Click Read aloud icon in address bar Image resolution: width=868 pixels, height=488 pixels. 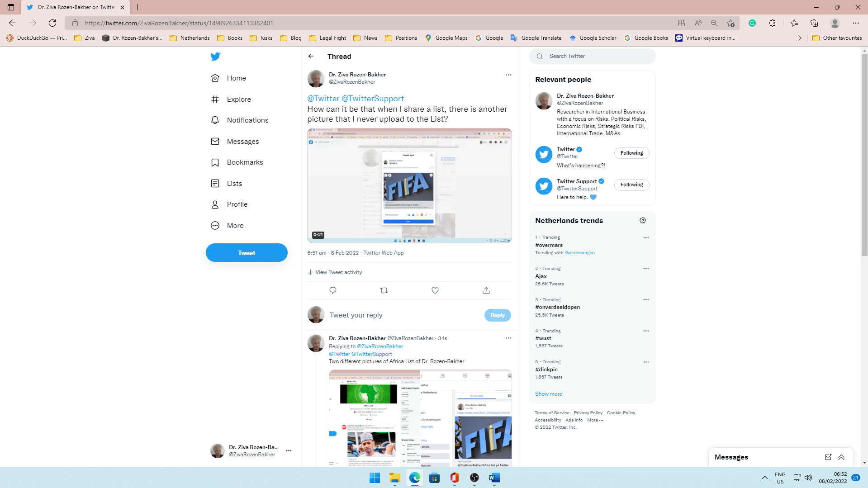tap(698, 23)
